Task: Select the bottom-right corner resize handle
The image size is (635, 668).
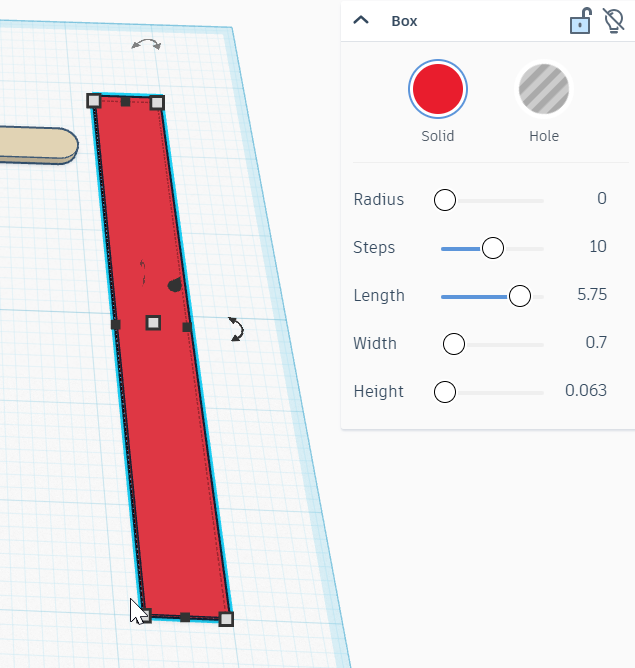Action: [226, 619]
